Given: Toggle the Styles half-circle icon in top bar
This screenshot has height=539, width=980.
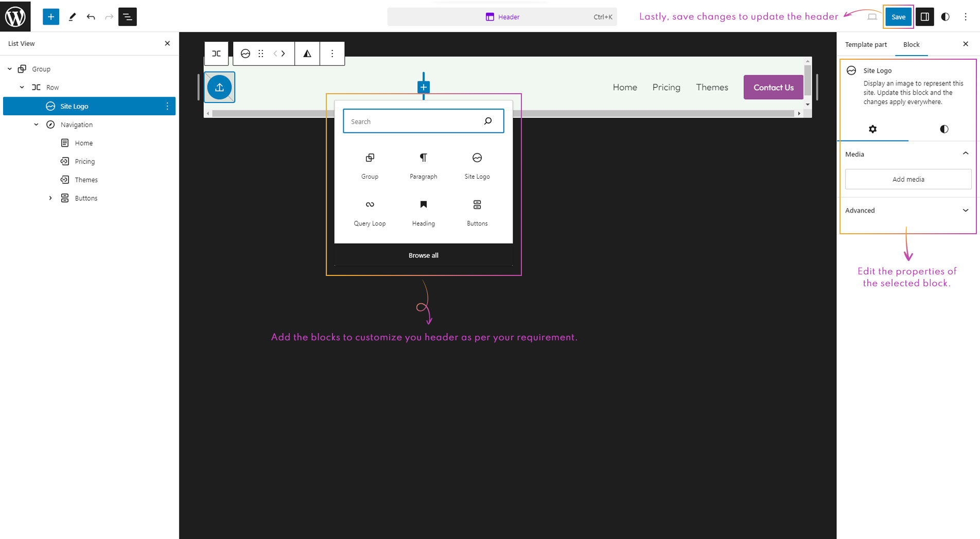Looking at the screenshot, I should pos(945,17).
